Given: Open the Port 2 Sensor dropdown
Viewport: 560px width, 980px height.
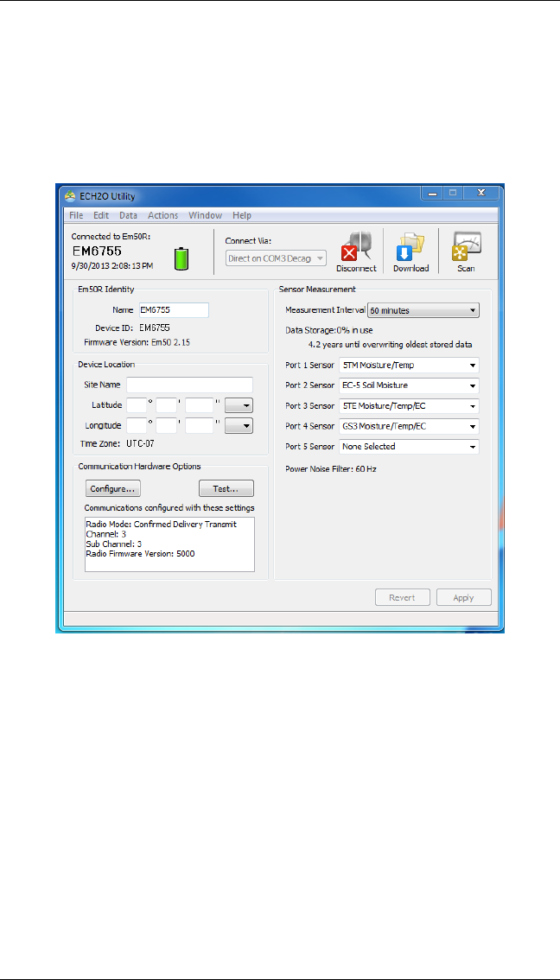Looking at the screenshot, I should click(x=409, y=385).
